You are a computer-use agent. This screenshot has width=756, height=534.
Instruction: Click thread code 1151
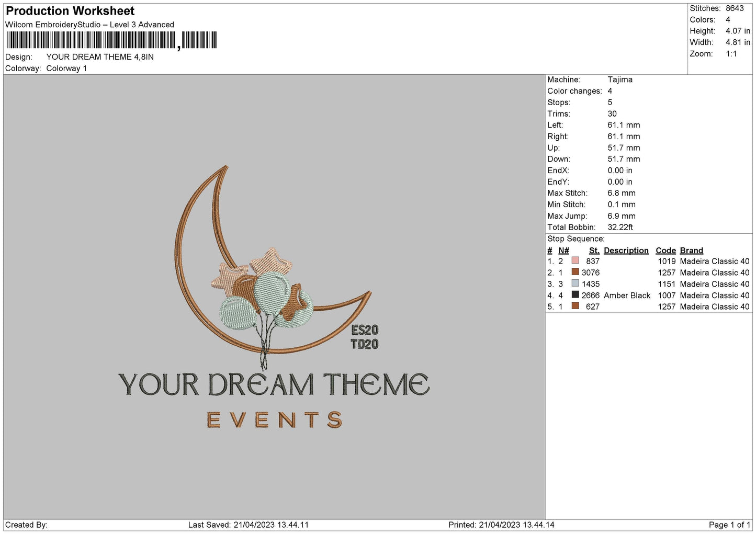click(667, 284)
